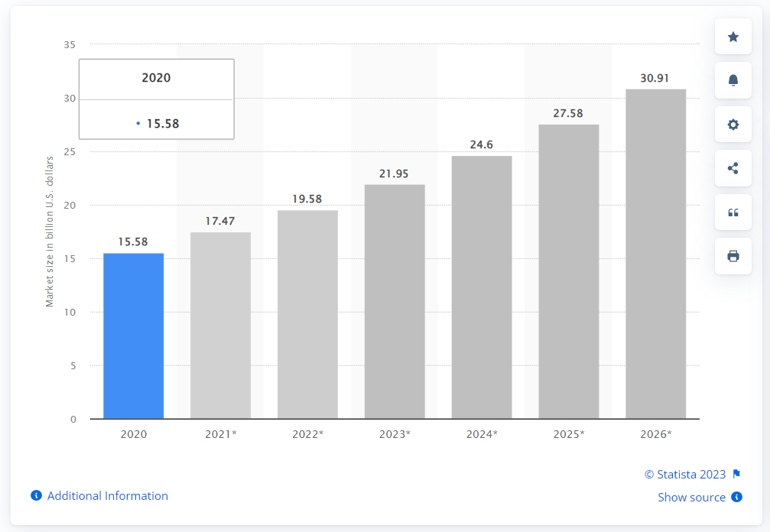The width and height of the screenshot is (770, 532).
Task: Click the © Statista 2023 link
Action: 685,474
